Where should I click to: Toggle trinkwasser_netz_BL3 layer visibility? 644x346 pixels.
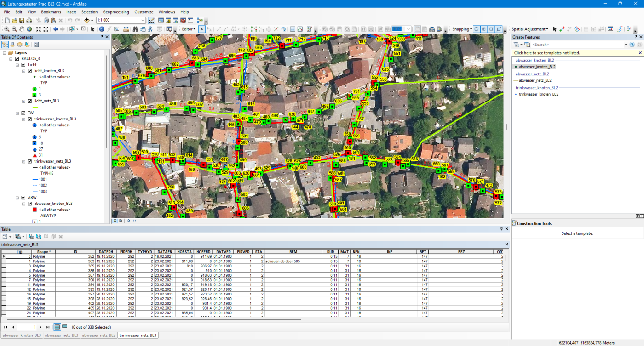[x=30, y=161]
